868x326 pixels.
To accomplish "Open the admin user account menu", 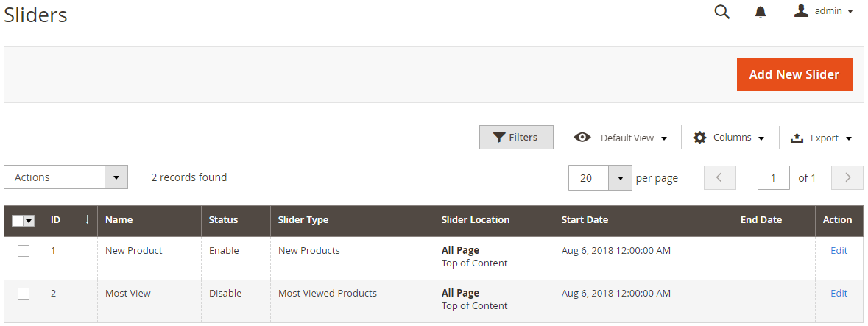I will 824,12.
